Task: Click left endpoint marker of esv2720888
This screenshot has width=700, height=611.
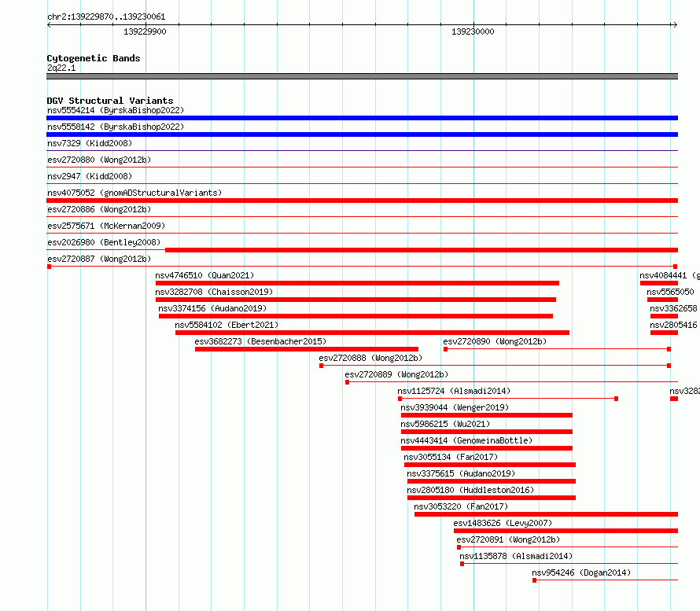Action: coord(321,366)
